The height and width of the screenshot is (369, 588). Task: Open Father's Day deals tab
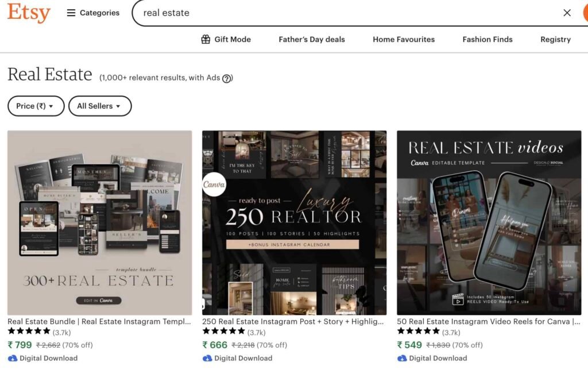click(312, 40)
